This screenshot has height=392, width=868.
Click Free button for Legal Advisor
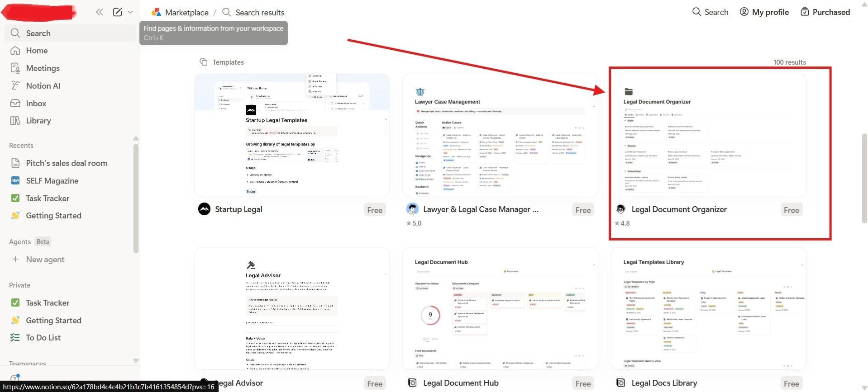pyautogui.click(x=375, y=383)
